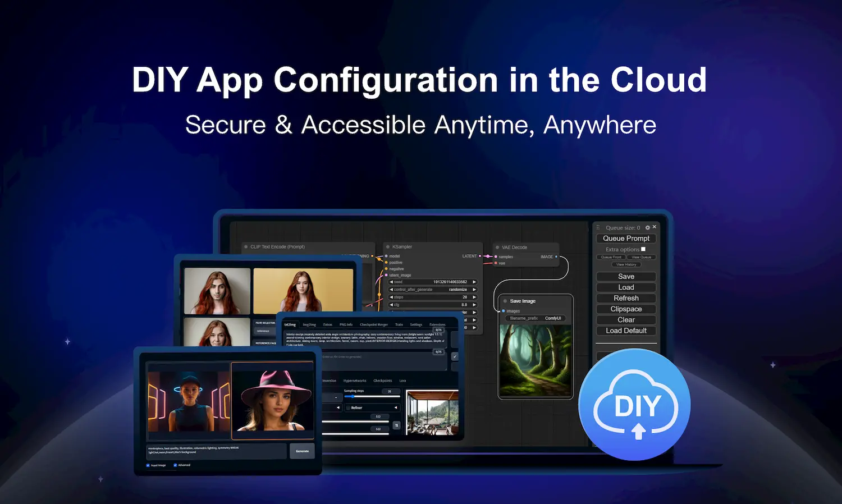Click the swap width and height icon
Image resolution: width=842 pixels, height=504 pixels.
pyautogui.click(x=396, y=425)
